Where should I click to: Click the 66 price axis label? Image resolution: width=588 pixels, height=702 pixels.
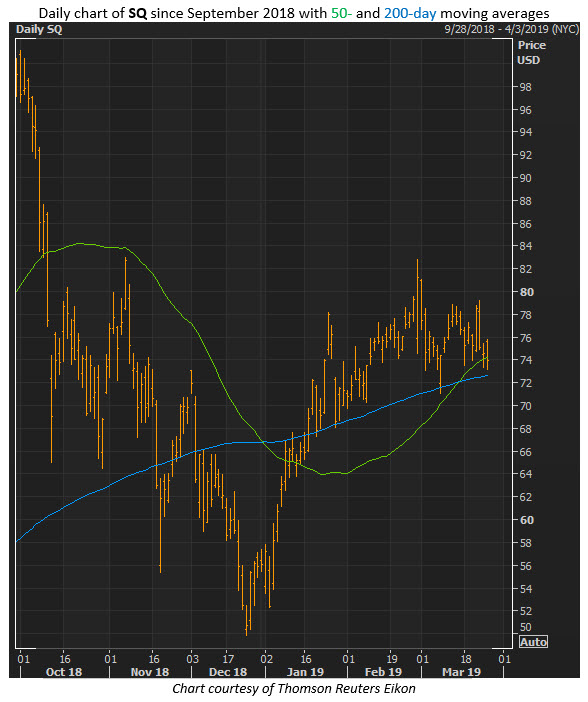(525, 452)
